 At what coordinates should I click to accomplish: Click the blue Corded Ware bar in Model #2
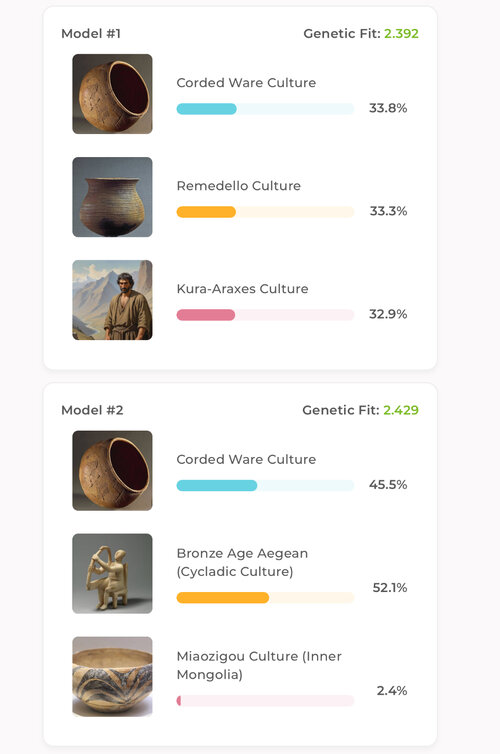265,485
